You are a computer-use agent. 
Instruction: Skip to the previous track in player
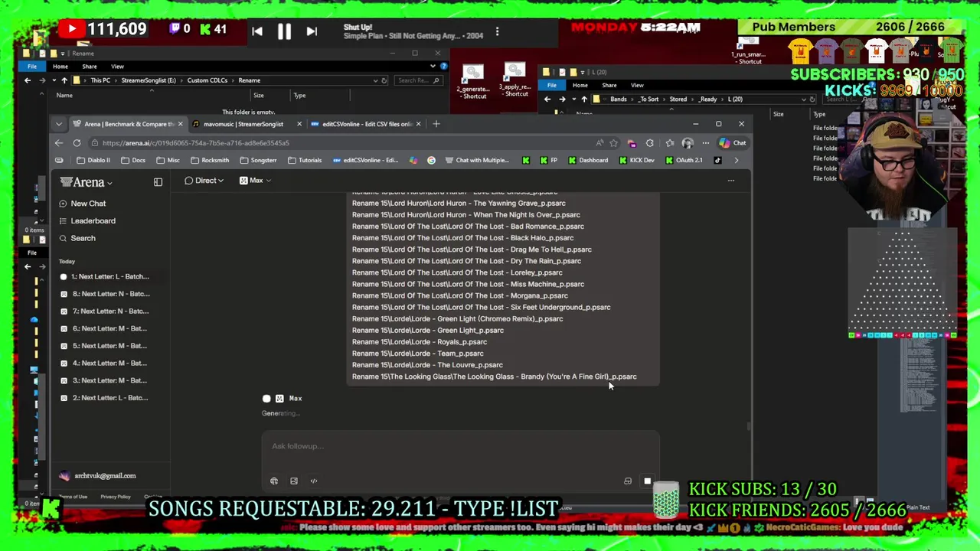click(257, 31)
